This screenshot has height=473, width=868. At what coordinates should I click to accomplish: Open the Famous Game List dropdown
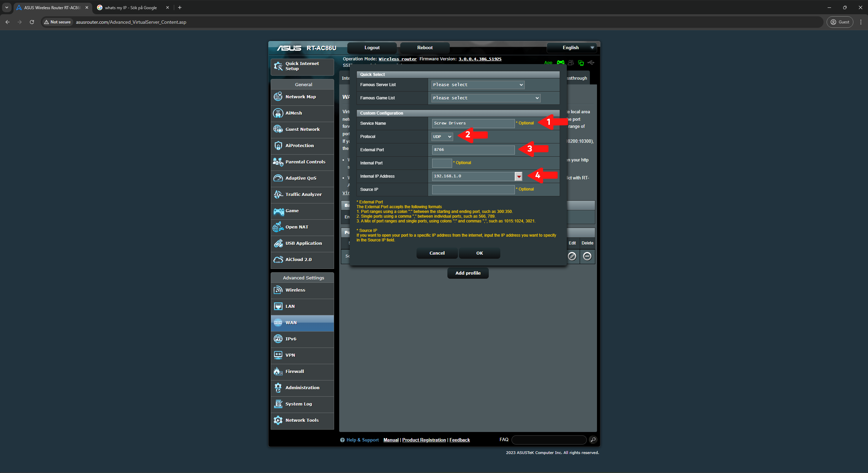coord(486,98)
